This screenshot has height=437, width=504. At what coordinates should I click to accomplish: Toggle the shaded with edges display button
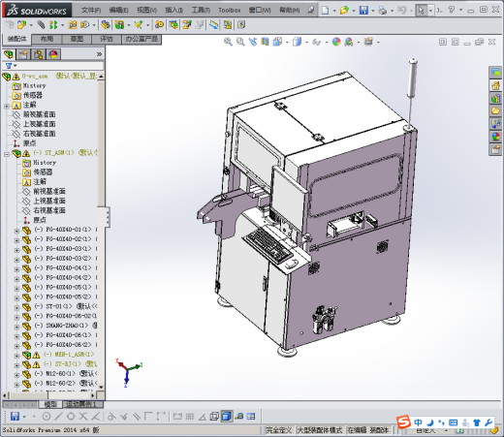click(227, 417)
